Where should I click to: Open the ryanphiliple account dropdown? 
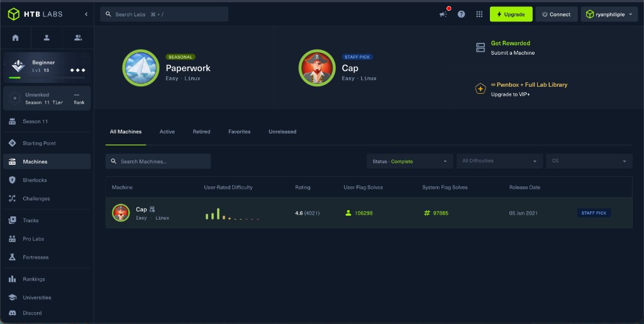point(609,14)
